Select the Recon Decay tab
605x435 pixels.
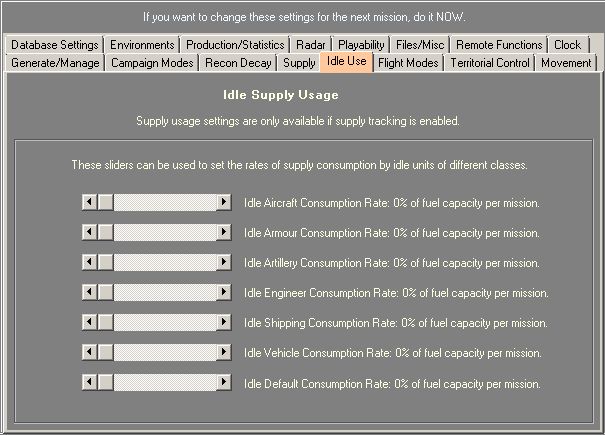238,63
